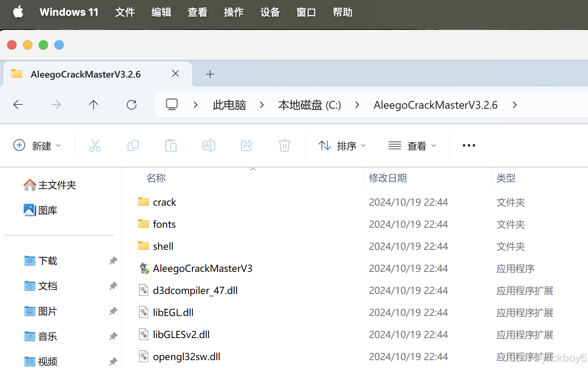
Task: Open the 查看 view dropdown in toolbar
Action: (x=412, y=145)
